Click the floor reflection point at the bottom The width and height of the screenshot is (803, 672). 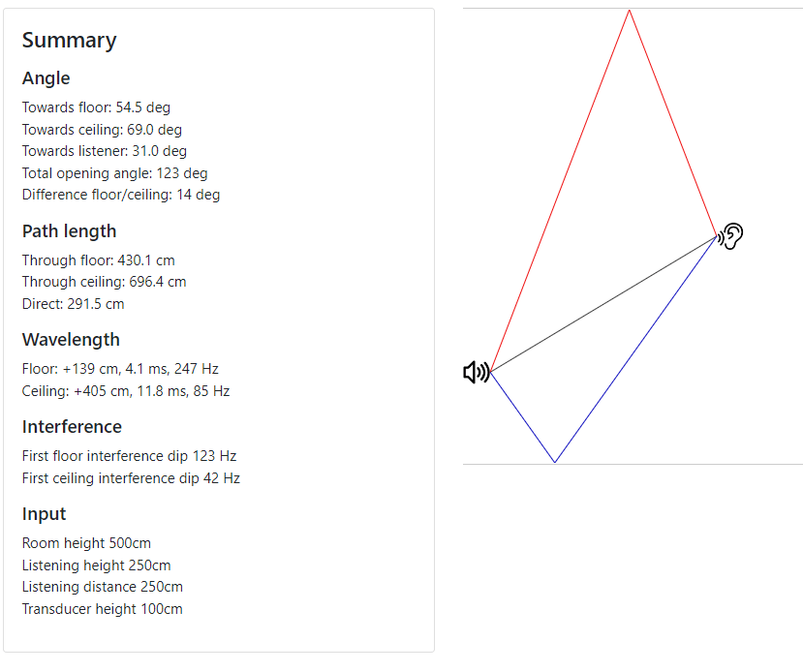(x=555, y=463)
